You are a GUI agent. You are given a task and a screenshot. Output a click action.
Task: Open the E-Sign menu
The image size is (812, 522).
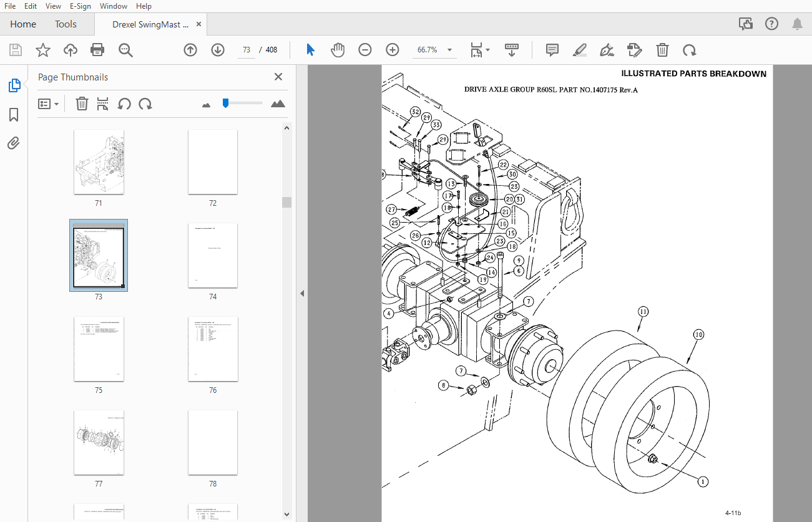(80, 6)
